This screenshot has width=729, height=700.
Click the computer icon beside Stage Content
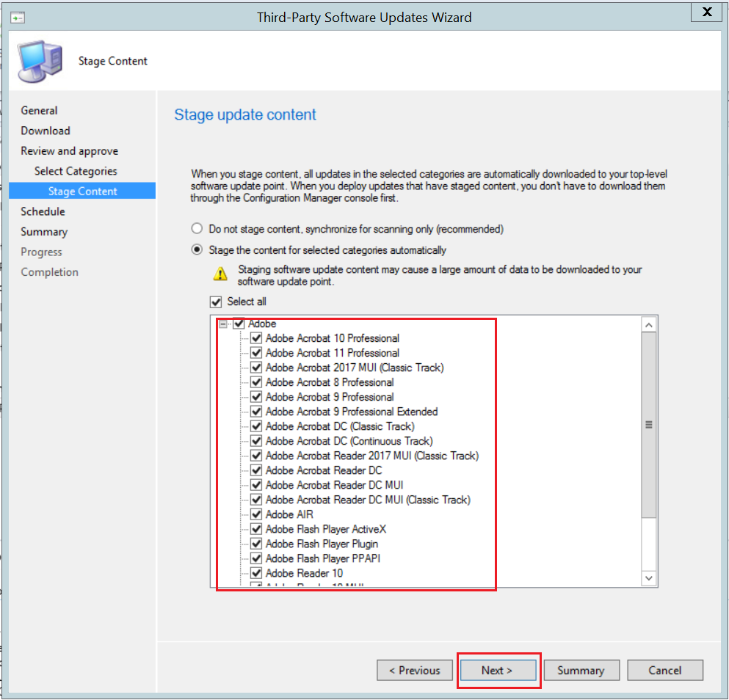tap(40, 62)
